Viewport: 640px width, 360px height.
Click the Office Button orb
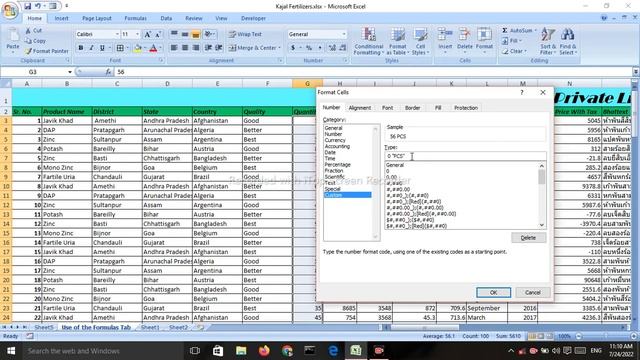[x=10, y=10]
